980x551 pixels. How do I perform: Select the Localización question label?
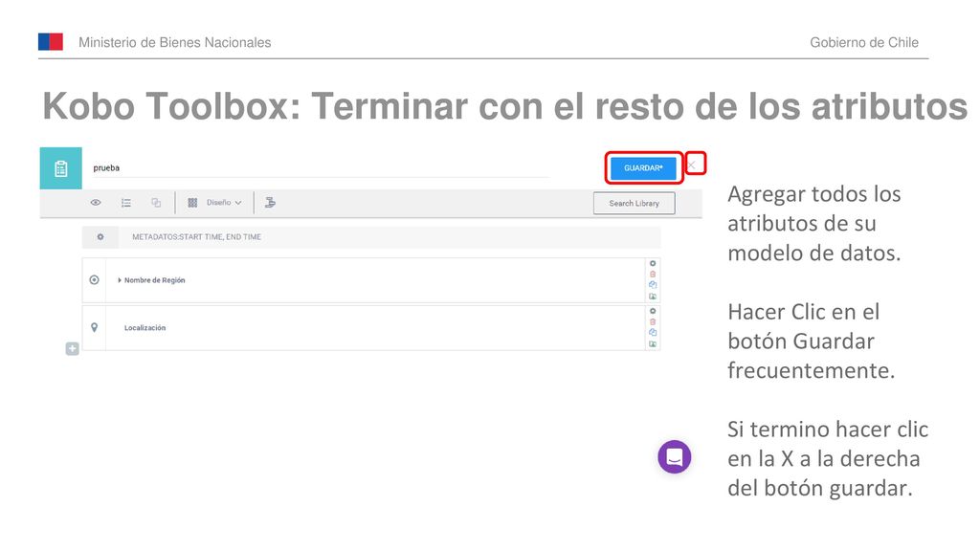(x=145, y=327)
